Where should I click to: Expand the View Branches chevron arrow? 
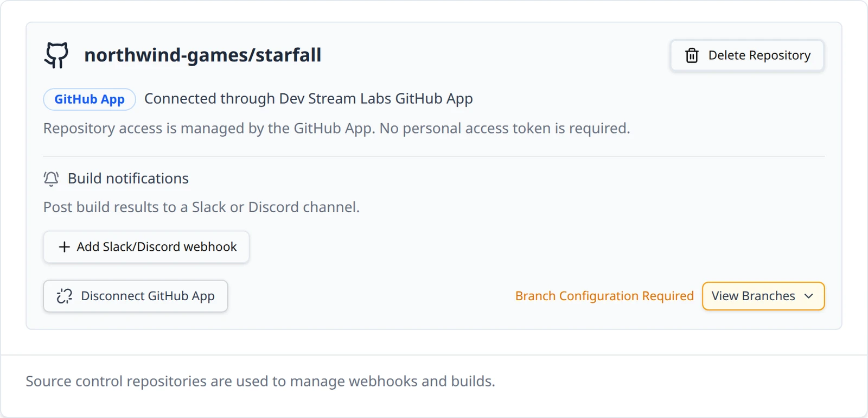point(809,296)
